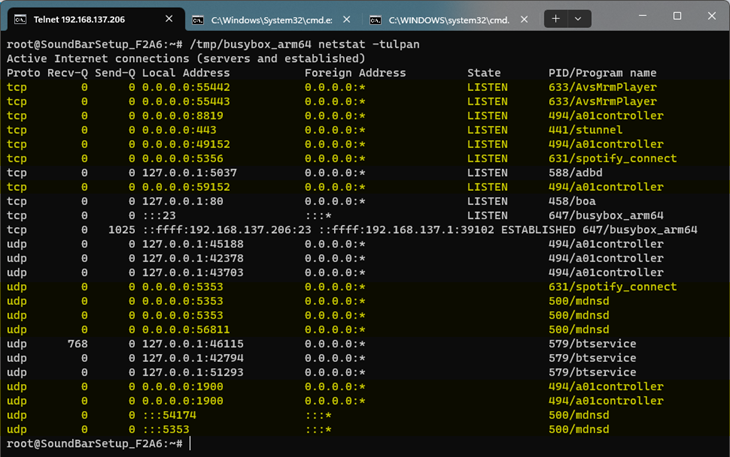
Task: Click local address 127.0.0.1:42378
Action: [x=193, y=259]
